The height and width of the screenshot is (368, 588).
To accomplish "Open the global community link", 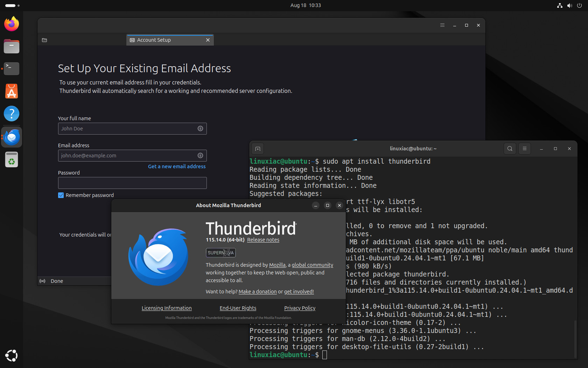I will [x=313, y=265].
